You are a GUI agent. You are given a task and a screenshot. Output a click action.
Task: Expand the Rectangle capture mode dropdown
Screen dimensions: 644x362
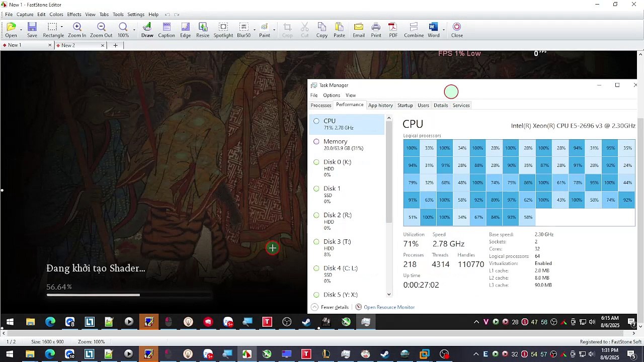pyautogui.click(x=61, y=27)
